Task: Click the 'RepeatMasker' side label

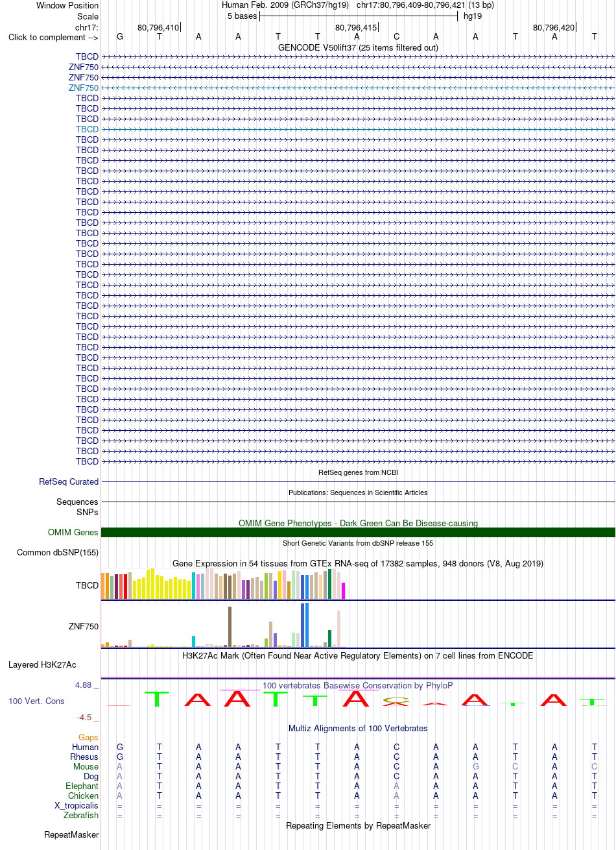Action: pyautogui.click(x=71, y=835)
